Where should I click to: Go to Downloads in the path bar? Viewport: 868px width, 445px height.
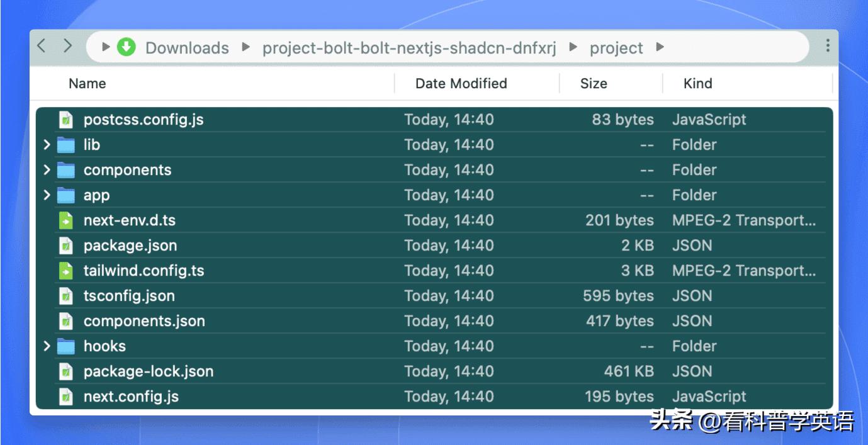[x=187, y=48]
